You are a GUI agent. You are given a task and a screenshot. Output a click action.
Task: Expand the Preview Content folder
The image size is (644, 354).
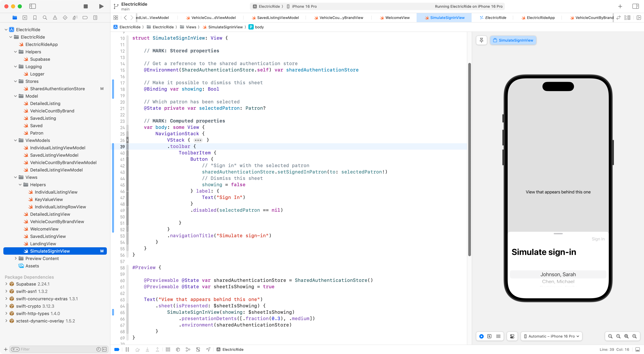pyautogui.click(x=15, y=258)
